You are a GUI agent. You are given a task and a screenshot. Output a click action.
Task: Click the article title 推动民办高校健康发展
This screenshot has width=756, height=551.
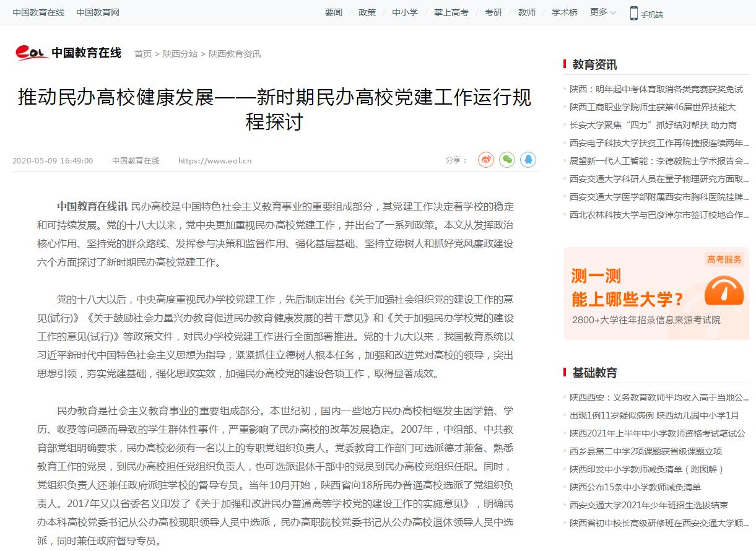275,109
